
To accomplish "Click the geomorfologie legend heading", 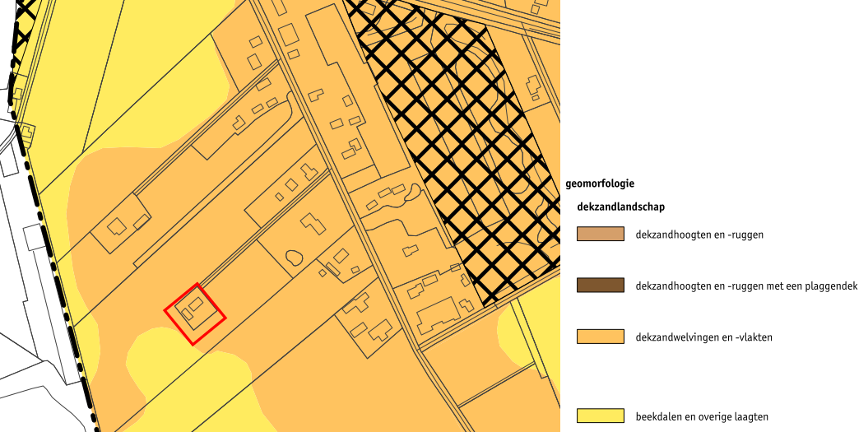I will 600,183.
